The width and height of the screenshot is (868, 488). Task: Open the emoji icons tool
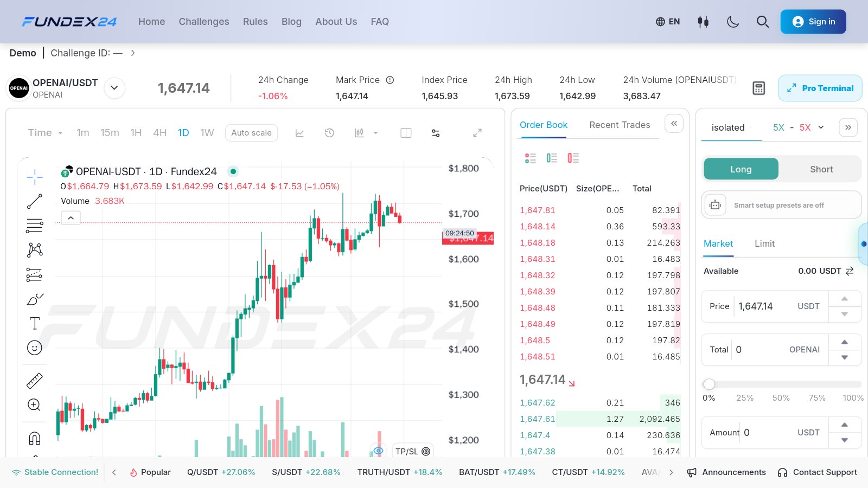35,348
